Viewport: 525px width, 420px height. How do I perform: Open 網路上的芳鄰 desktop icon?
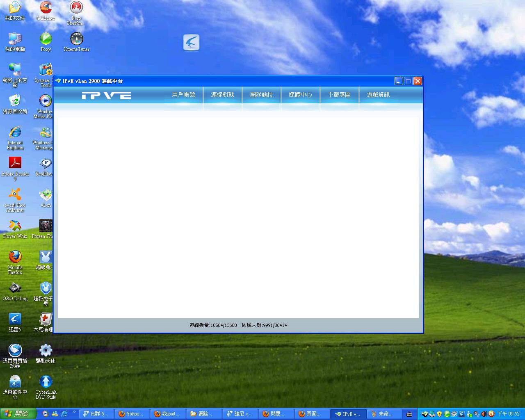[x=15, y=75]
